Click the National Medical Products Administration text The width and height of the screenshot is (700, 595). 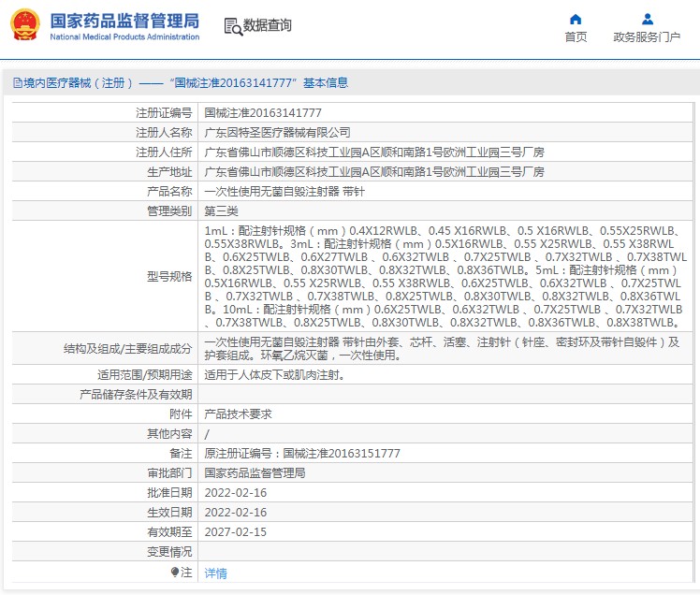pyautogui.click(x=124, y=37)
